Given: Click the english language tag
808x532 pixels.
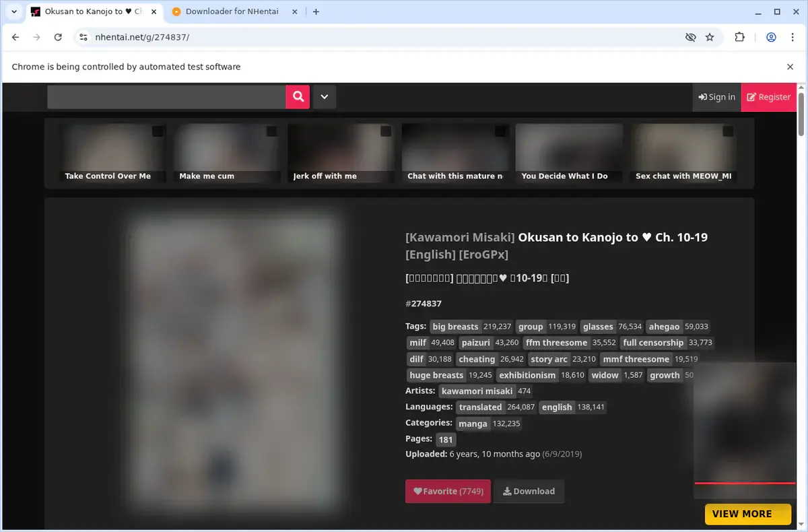Looking at the screenshot, I should (573, 407).
